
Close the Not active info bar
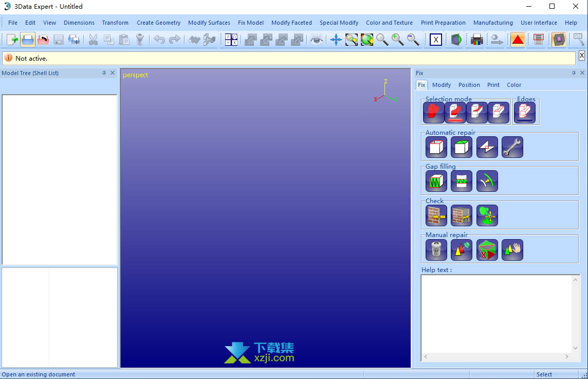(x=581, y=55)
